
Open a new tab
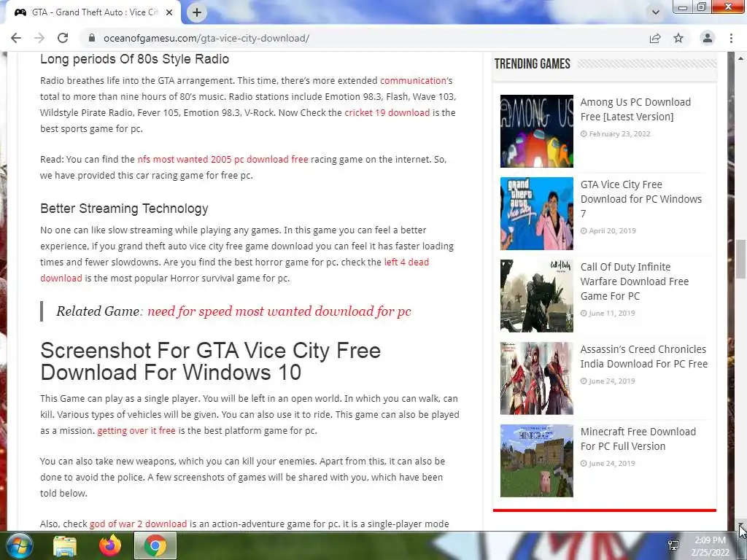197,12
